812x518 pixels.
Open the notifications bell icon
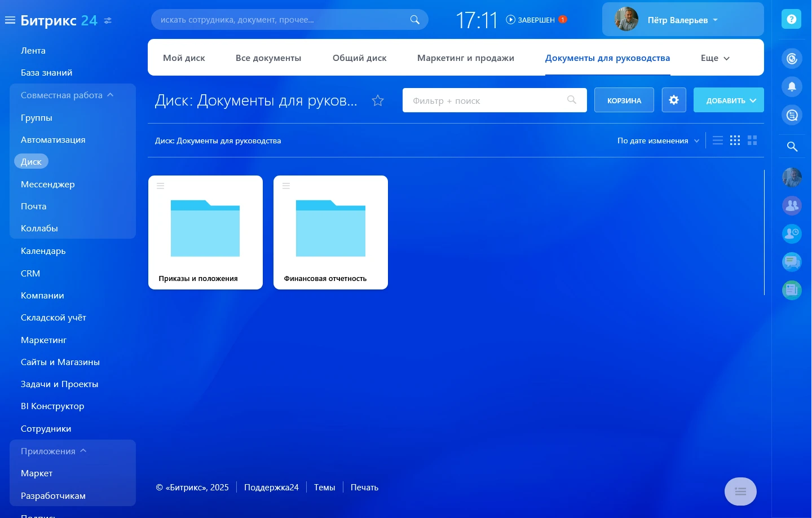(792, 86)
